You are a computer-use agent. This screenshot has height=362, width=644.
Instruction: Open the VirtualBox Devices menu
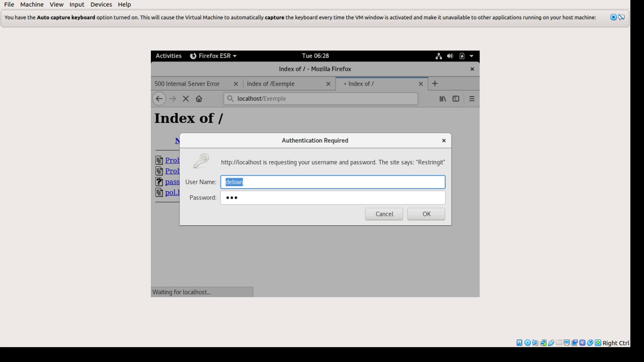coord(101,5)
